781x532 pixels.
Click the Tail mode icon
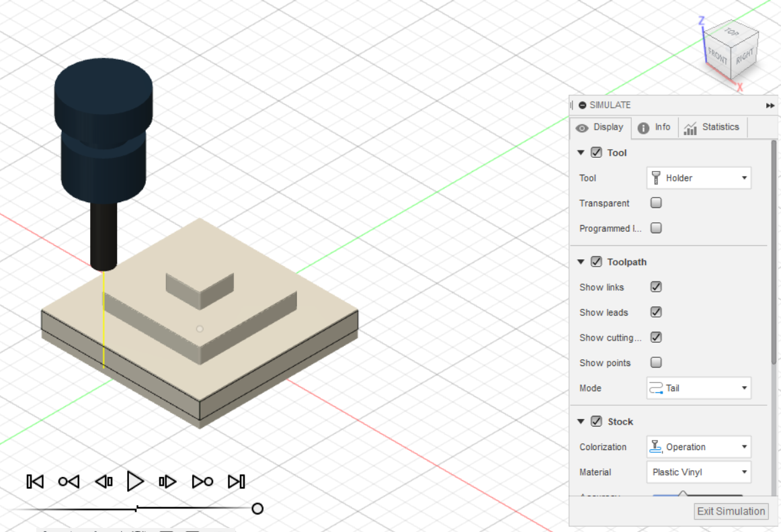click(x=657, y=388)
